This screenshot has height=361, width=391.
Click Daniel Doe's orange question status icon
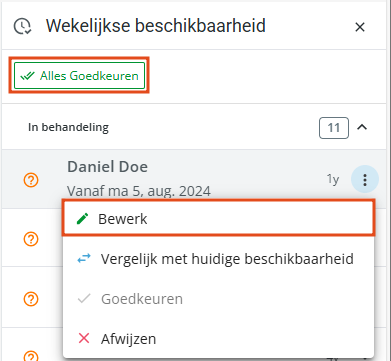point(31,180)
